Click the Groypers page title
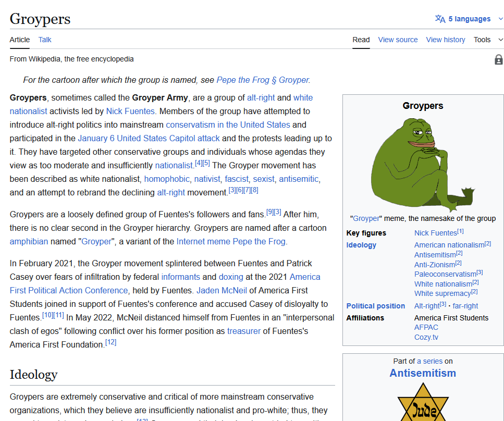 pyautogui.click(x=40, y=19)
